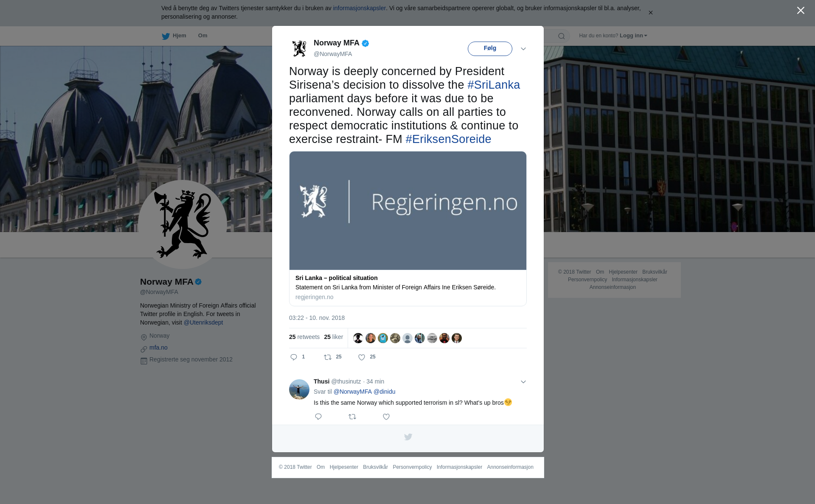Viewport: 815px width, 504px height.
Task: Open the Om menu item
Action: 202,36
